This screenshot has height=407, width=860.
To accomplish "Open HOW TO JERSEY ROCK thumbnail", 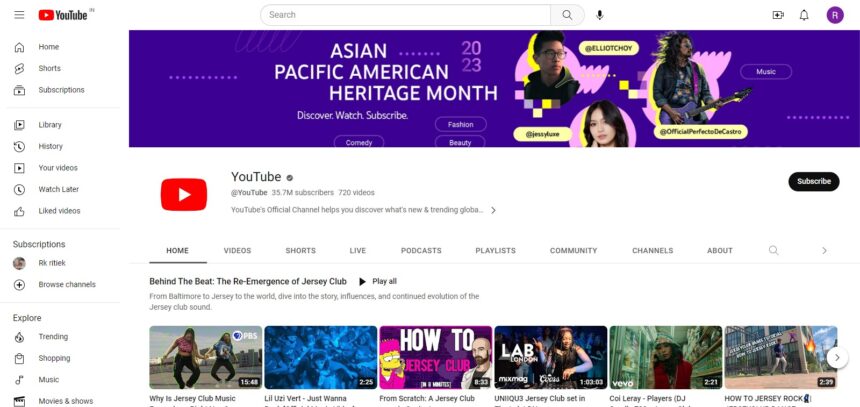I will [x=781, y=357].
